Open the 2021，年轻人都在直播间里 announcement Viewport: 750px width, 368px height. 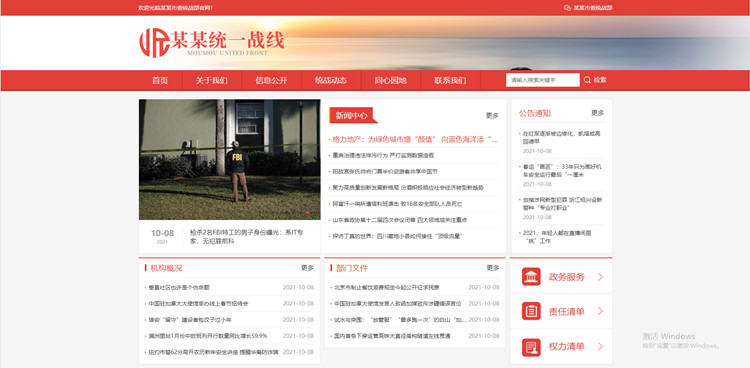(557, 237)
